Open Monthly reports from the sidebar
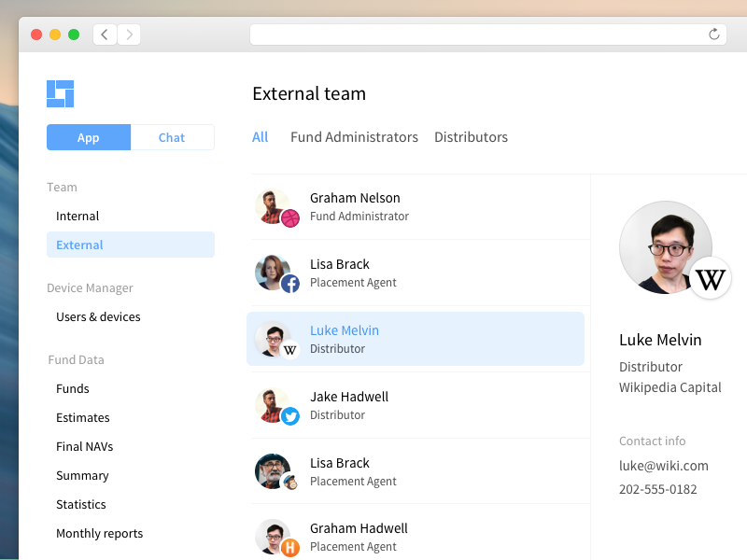The image size is (747, 560). [x=99, y=533]
